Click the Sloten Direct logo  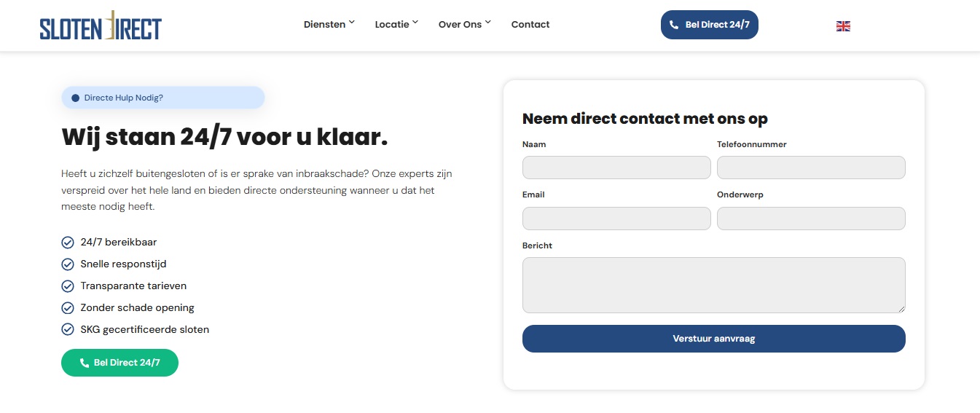101,25
